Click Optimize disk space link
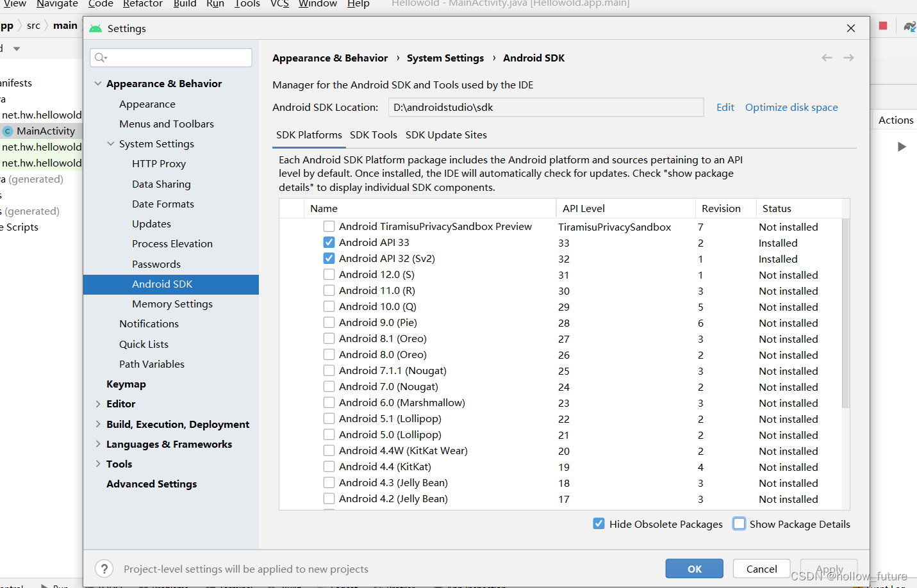The image size is (917, 588). (791, 108)
